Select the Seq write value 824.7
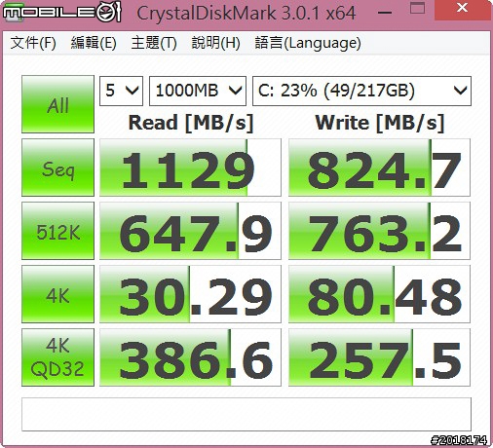The image size is (493, 448). pos(379,168)
